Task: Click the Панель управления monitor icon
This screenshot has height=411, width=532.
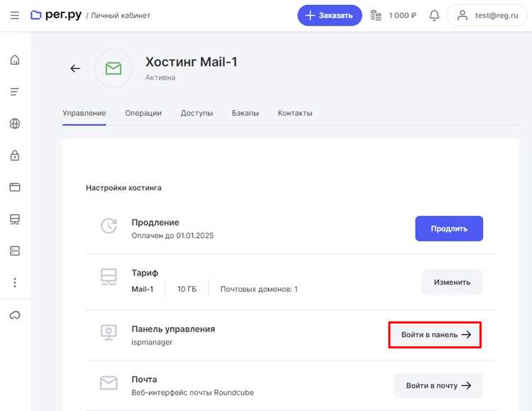Action: coord(109,332)
